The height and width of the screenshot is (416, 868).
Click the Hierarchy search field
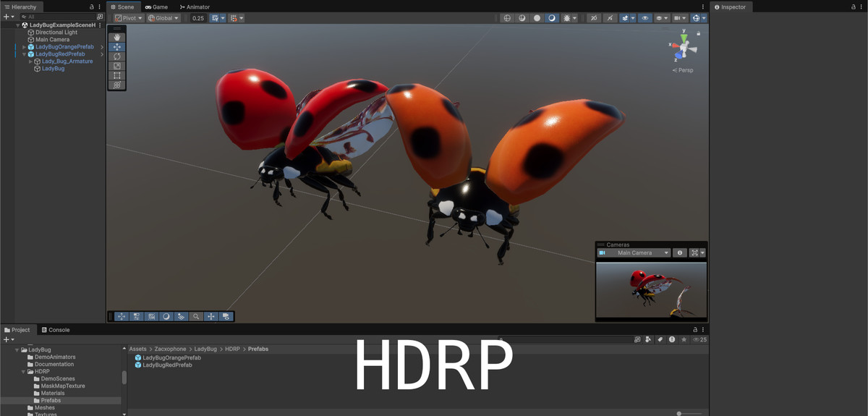pos(58,16)
